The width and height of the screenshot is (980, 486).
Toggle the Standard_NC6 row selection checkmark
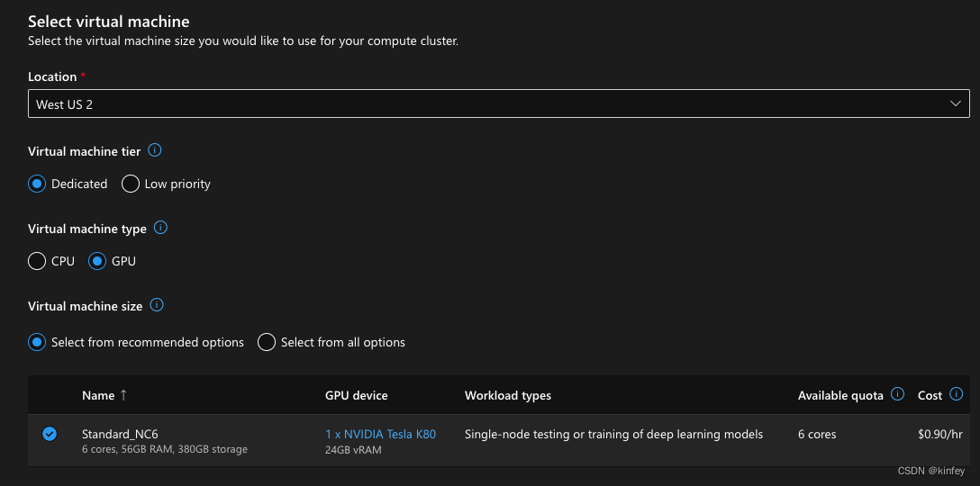tap(50, 434)
